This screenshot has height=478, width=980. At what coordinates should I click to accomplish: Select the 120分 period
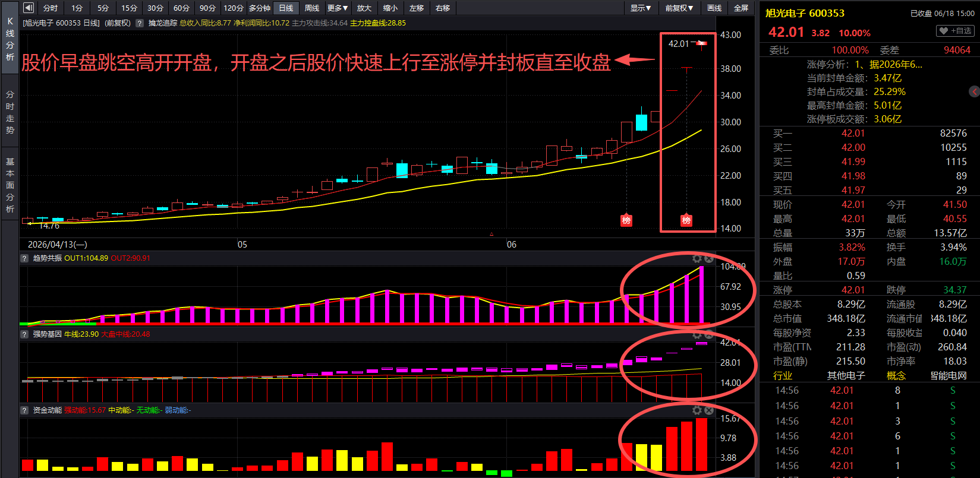[x=234, y=8]
